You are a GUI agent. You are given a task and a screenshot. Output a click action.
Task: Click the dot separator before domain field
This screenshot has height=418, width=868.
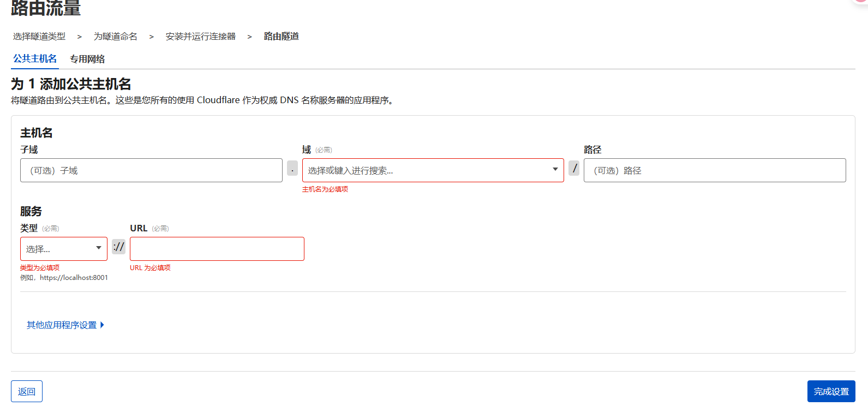pos(292,169)
